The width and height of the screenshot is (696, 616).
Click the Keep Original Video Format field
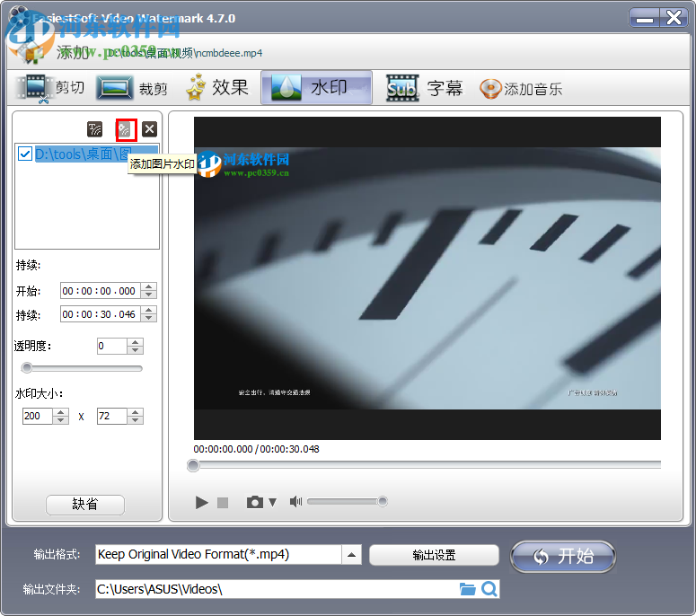(218, 555)
